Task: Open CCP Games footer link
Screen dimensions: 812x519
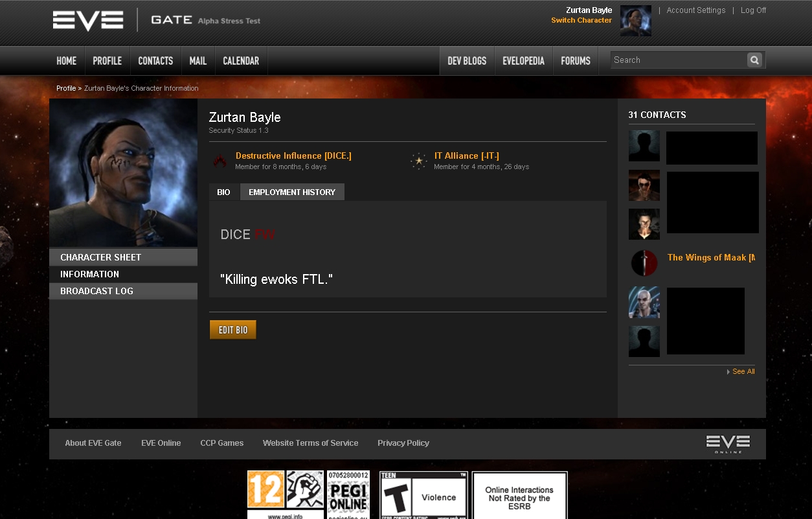Action: [222, 443]
